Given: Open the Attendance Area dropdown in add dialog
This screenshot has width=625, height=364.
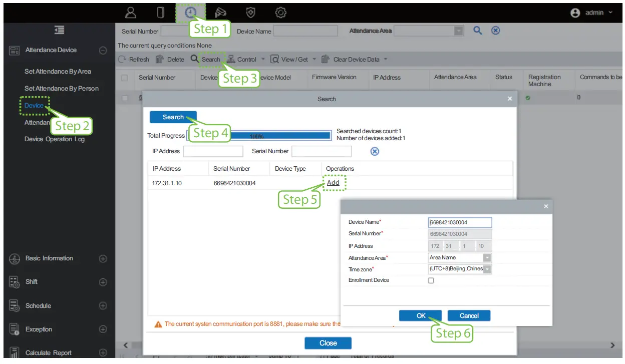Looking at the screenshot, I should pyautogui.click(x=487, y=258).
